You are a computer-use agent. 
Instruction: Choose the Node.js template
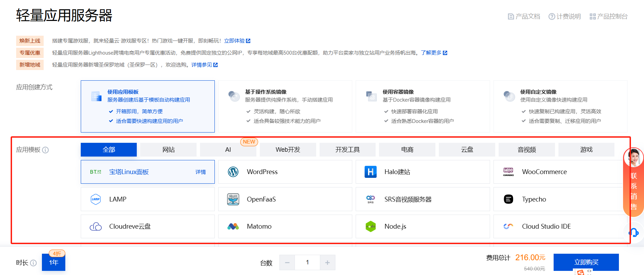pyautogui.click(x=423, y=227)
